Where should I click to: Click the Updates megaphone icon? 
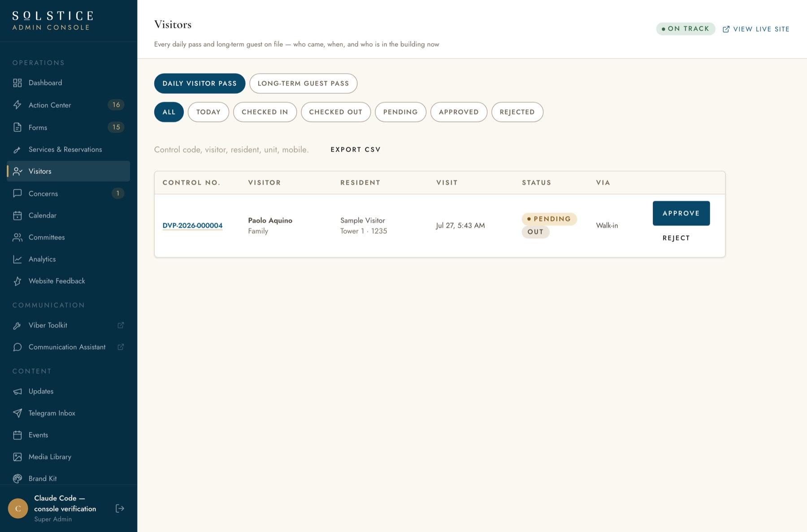point(17,391)
